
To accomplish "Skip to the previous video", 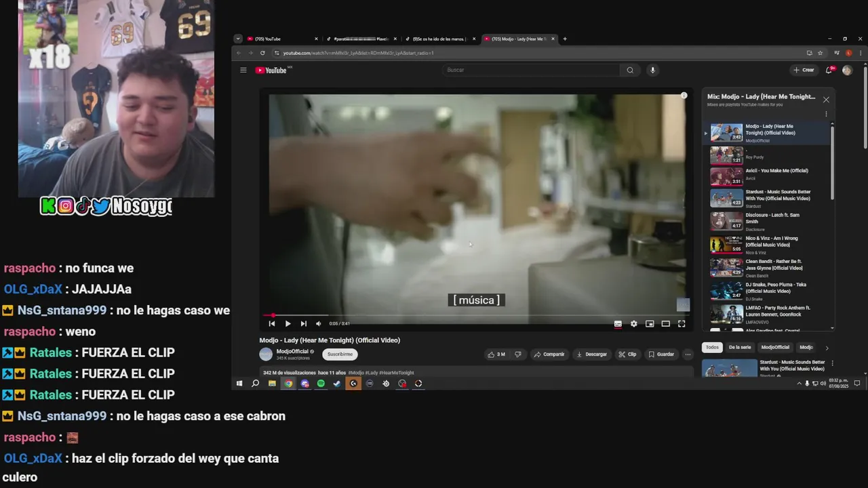I will [x=272, y=323].
